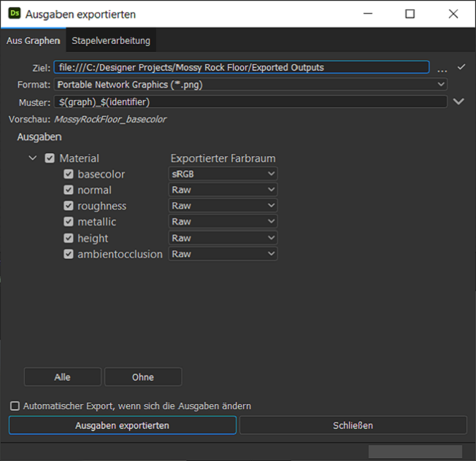Maximize the export dialog window

(410, 14)
